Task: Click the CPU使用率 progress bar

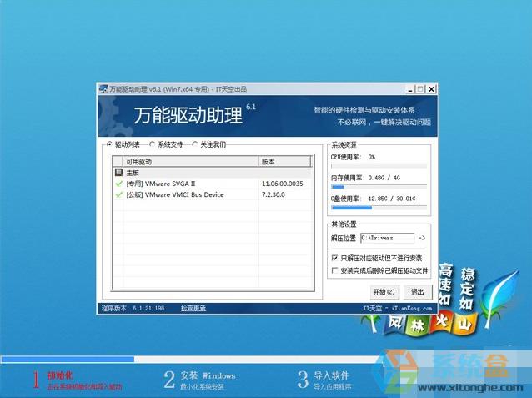Action: (379, 166)
